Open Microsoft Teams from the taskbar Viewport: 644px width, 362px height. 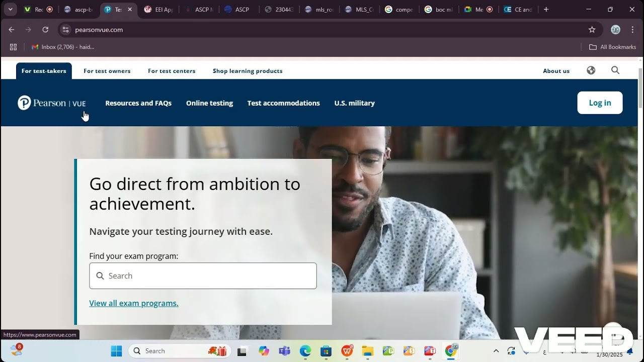coord(284,351)
